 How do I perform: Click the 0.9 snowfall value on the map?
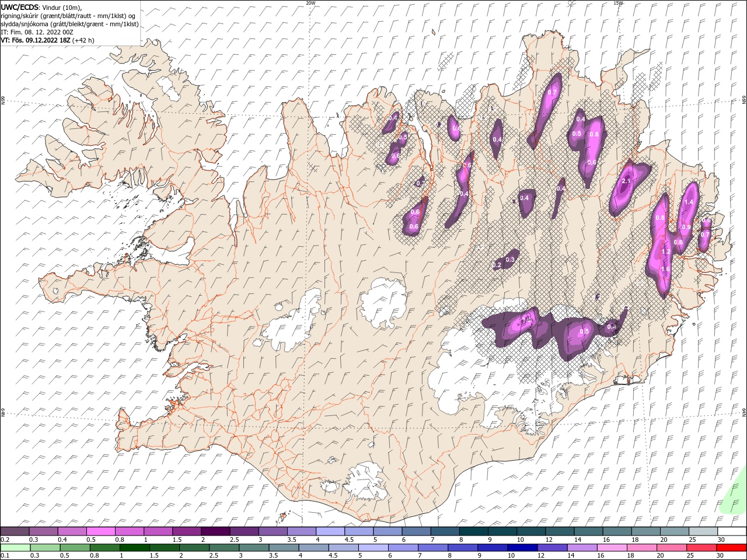tap(686, 227)
